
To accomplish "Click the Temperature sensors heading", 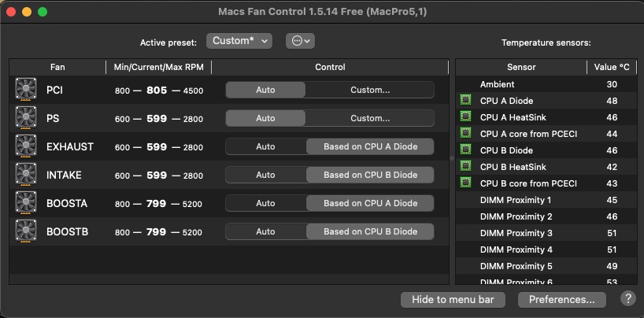I will pos(546,43).
